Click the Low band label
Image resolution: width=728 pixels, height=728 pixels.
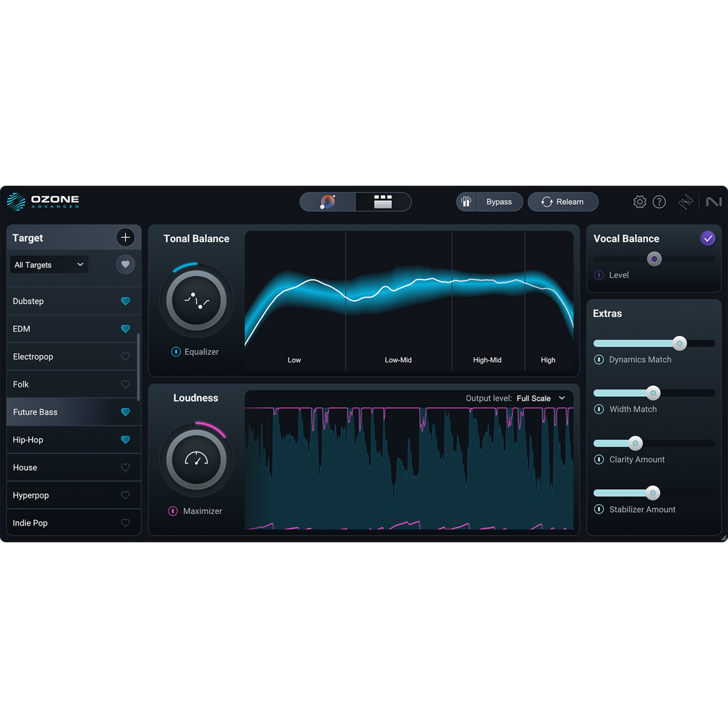[x=294, y=360]
